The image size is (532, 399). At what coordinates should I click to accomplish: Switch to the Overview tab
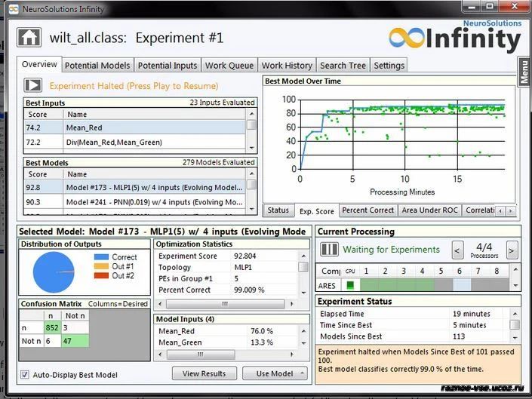coord(39,64)
